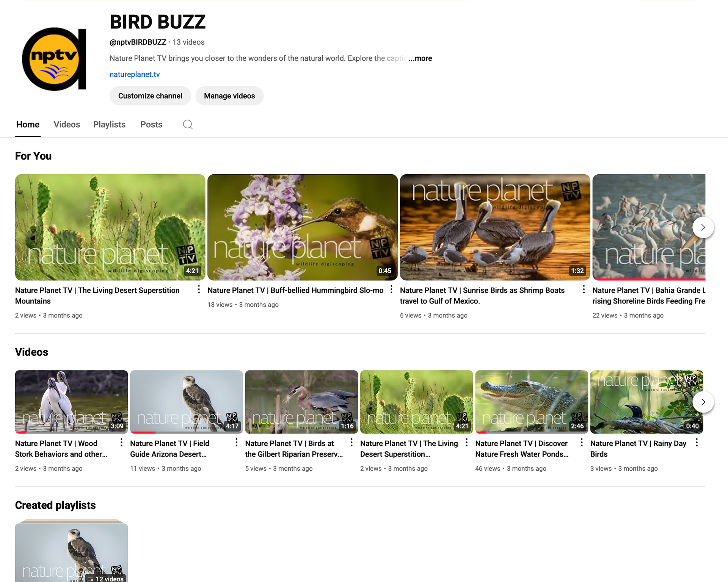This screenshot has height=582, width=728.
Task: Open options menu for Sunrise Birds Shrimp Boats video
Action: 584,290
